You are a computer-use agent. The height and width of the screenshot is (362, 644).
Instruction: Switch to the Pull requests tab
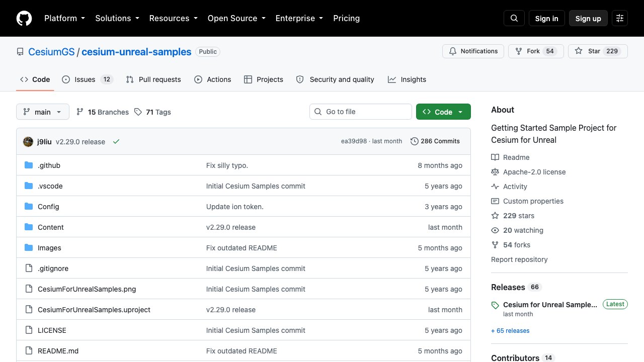point(153,79)
